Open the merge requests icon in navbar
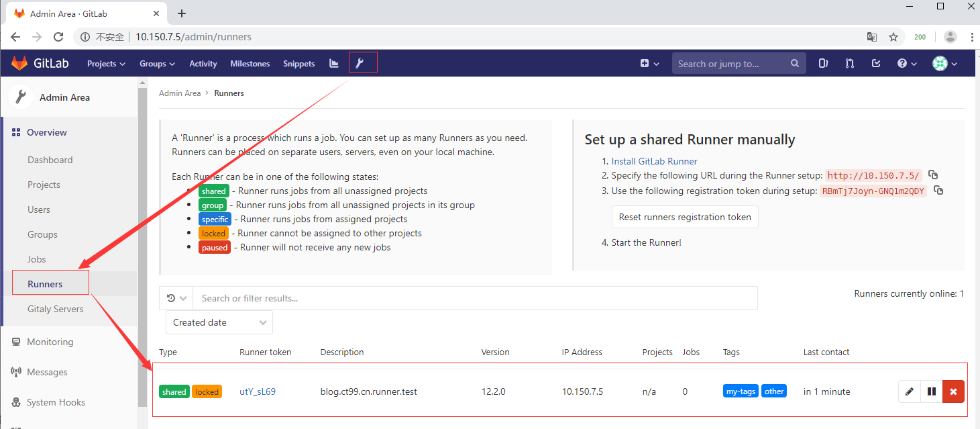The height and width of the screenshot is (429, 980). tap(849, 64)
